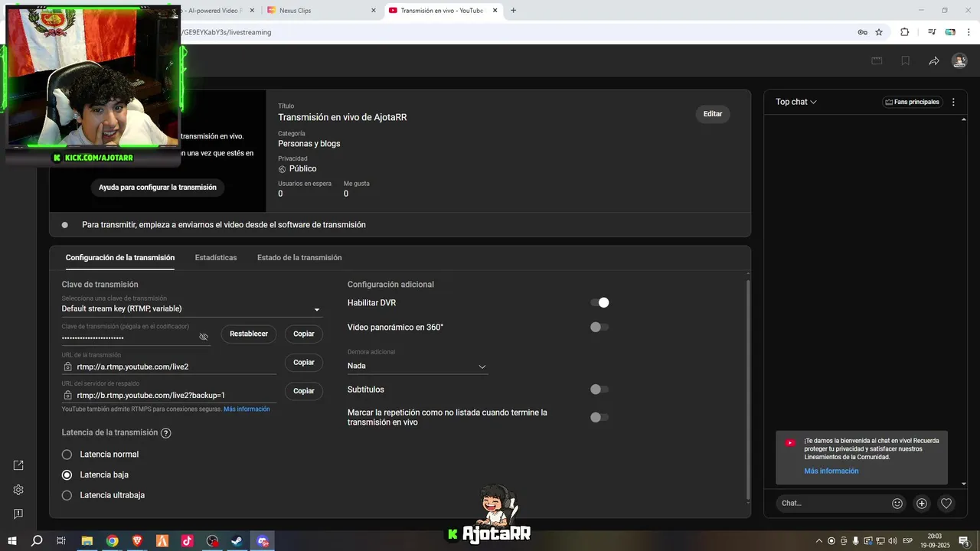
Task: Click Ayuda para configurar la transmisión button
Action: (x=158, y=187)
